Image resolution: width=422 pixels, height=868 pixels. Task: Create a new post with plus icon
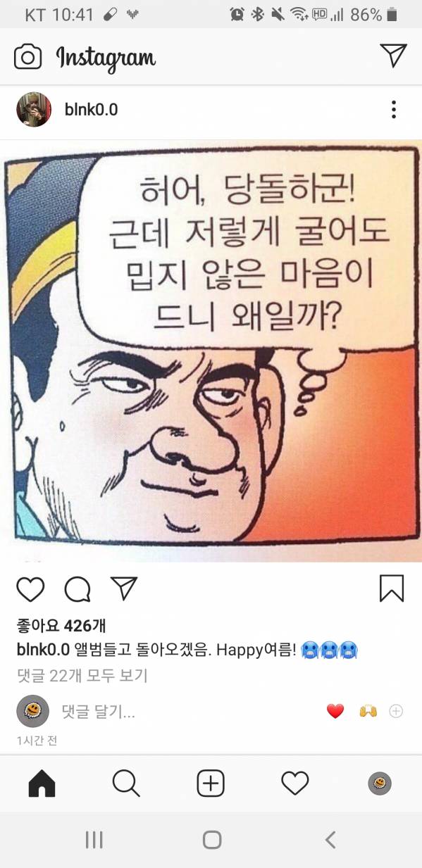(211, 783)
